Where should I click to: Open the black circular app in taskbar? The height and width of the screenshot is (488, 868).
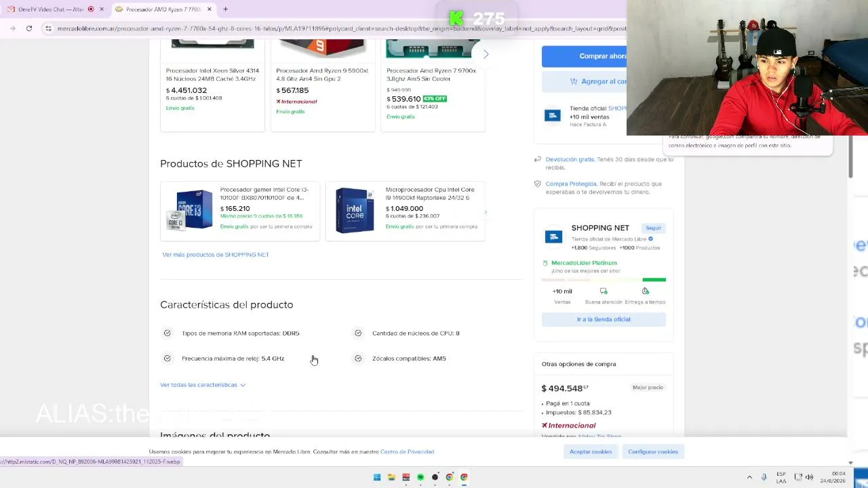pos(435,477)
